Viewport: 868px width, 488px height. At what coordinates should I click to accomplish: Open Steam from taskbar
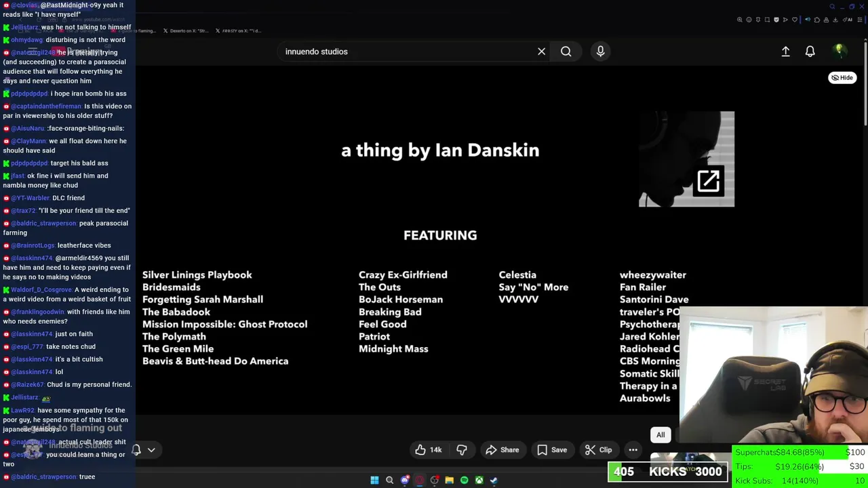click(494, 480)
